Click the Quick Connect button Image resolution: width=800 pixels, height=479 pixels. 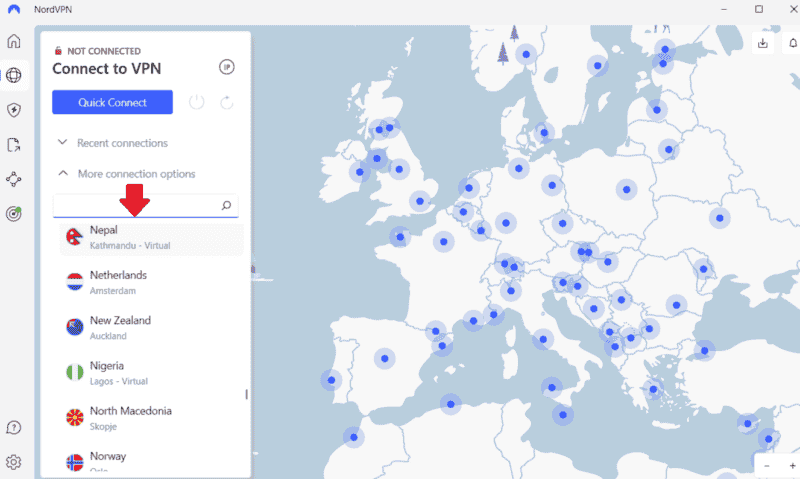pyautogui.click(x=112, y=102)
